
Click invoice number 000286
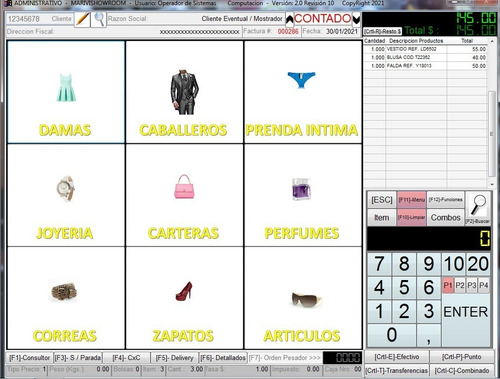(288, 31)
